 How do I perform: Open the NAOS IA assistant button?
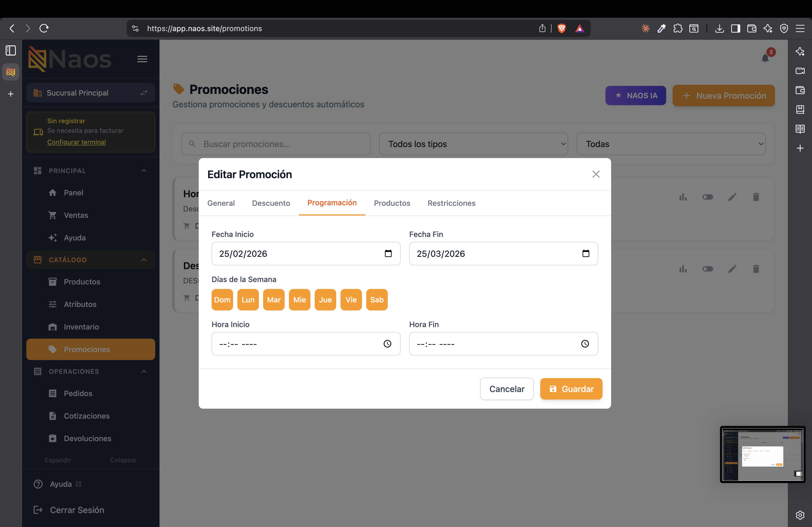pos(636,96)
